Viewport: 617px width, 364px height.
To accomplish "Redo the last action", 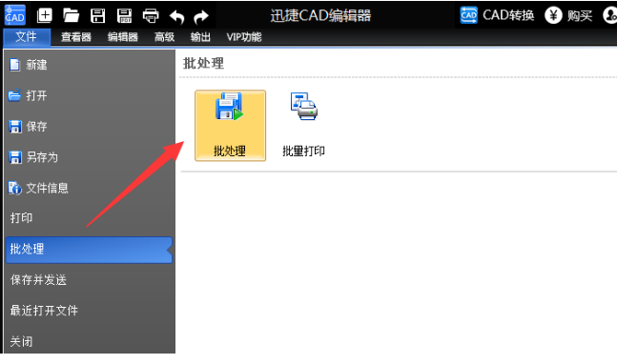I will coord(201,16).
